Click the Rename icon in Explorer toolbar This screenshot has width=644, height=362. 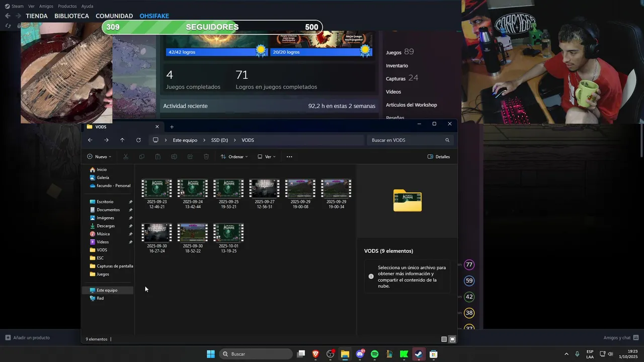174,157
